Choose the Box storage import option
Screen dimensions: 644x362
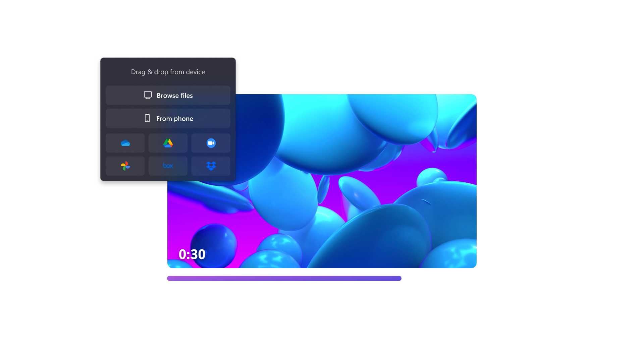(x=168, y=166)
